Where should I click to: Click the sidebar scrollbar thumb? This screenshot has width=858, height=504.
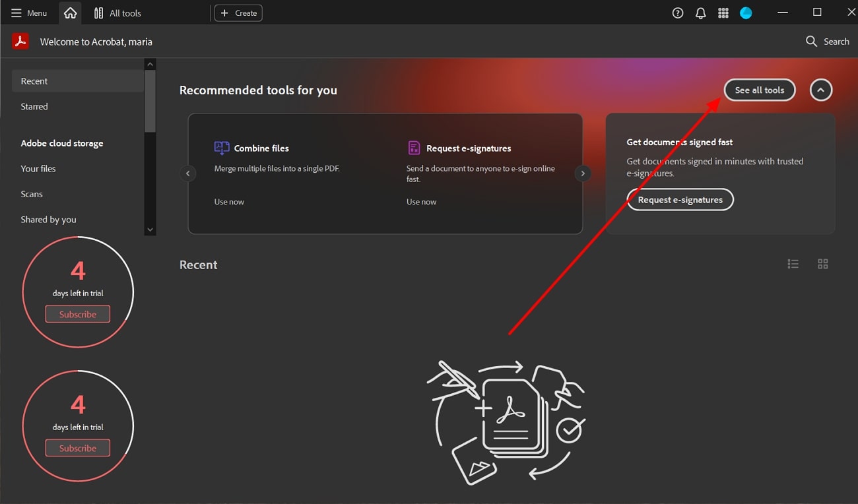pos(150,100)
